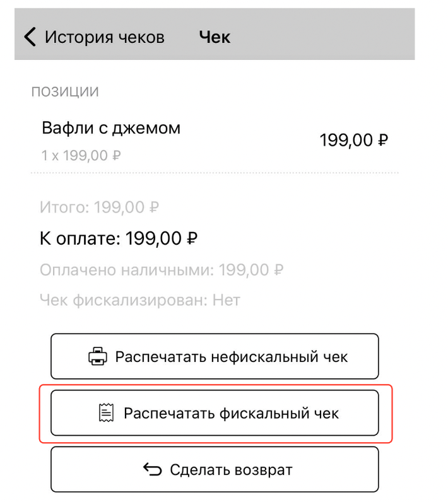Click the Чек фискализирован: Нет status
Screen dimensions: 448x502
click(139, 300)
